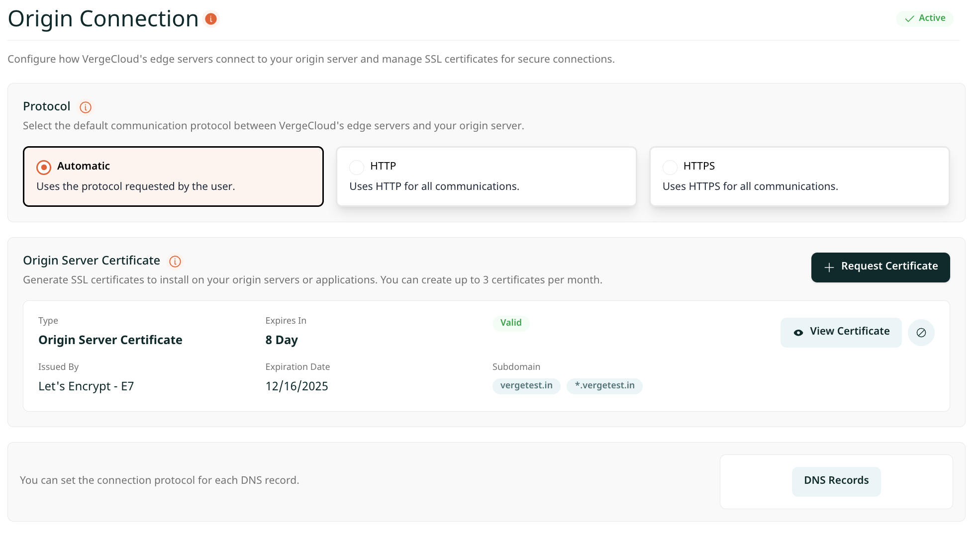The image size is (980, 536).
Task: Click the plus icon in Request Certificate
Action: pyautogui.click(x=829, y=268)
